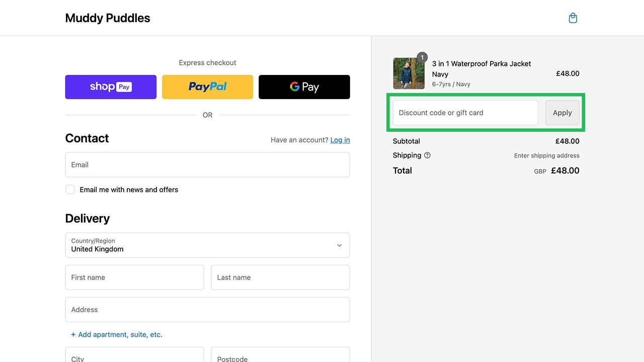Image resolution: width=644 pixels, height=362 pixels.
Task: Click the Subtotal label
Action: tap(407, 141)
